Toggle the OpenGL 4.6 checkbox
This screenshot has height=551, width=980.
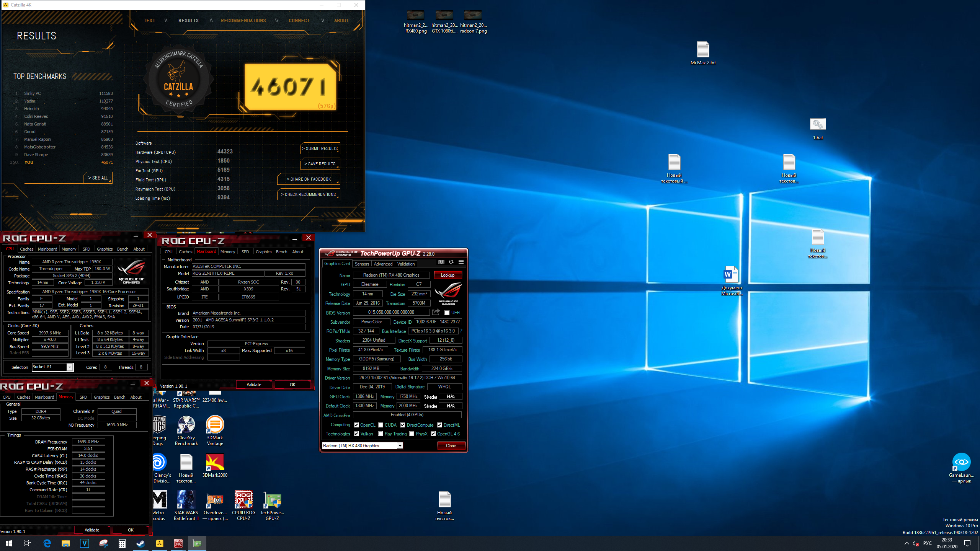click(433, 434)
